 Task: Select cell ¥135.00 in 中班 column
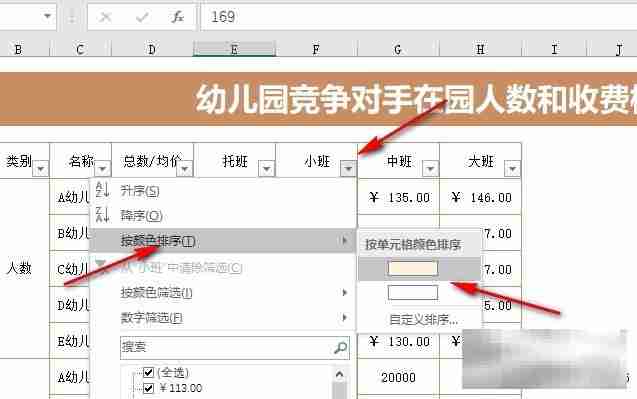click(399, 197)
